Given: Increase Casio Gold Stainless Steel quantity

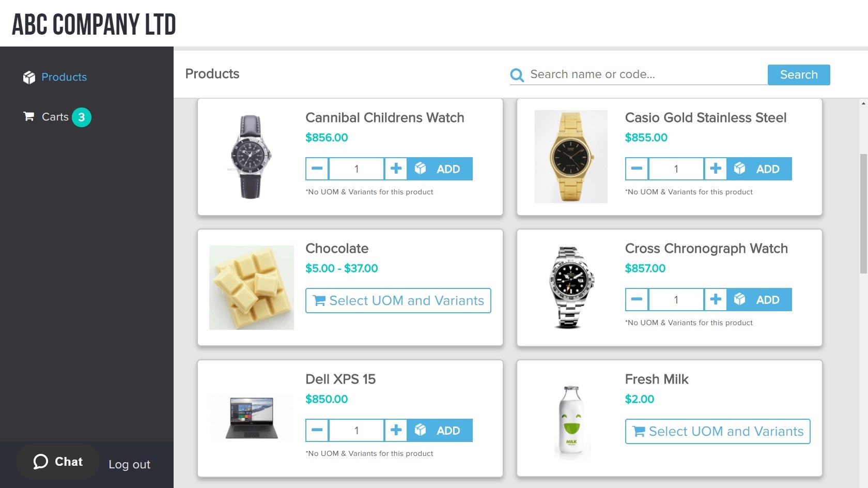Looking at the screenshot, I should pos(715,169).
